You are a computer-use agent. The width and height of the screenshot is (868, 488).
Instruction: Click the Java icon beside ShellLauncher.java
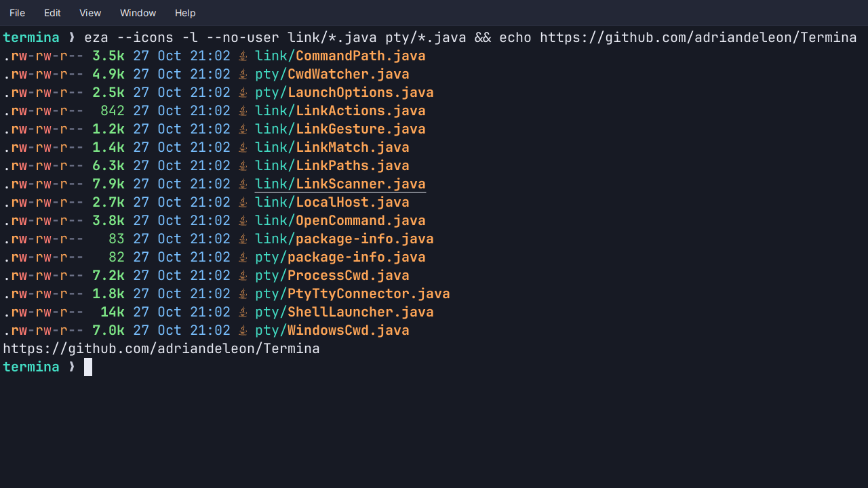pos(243,312)
